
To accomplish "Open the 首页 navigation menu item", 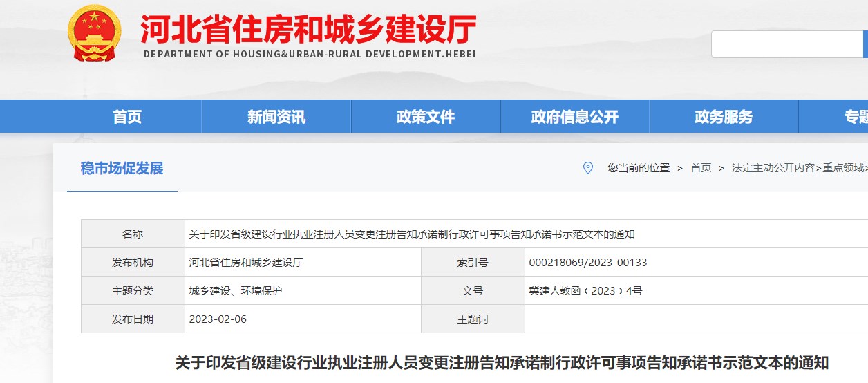I will [x=127, y=117].
